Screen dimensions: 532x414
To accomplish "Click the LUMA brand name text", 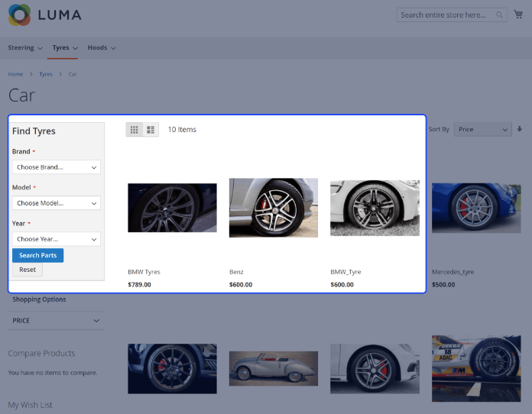I will [x=60, y=15].
